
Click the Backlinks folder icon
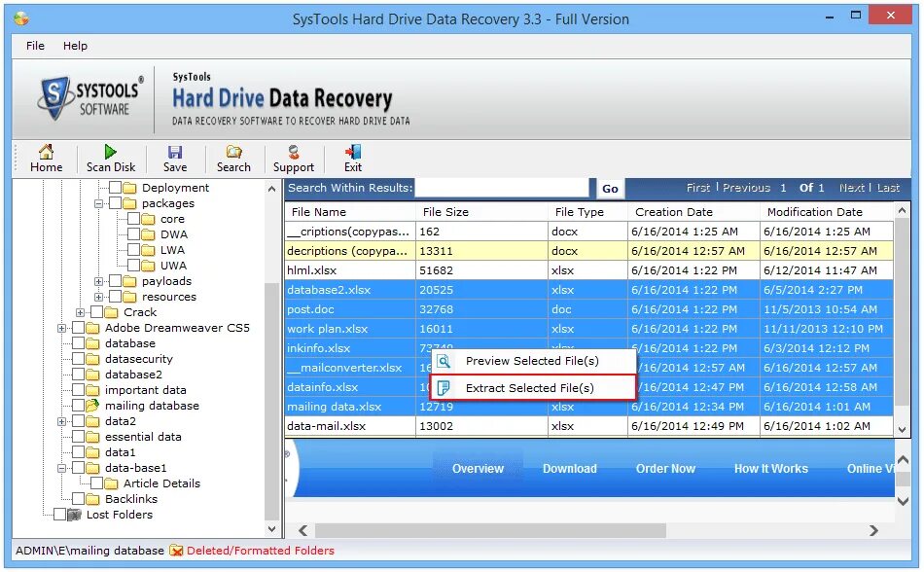coord(92,499)
